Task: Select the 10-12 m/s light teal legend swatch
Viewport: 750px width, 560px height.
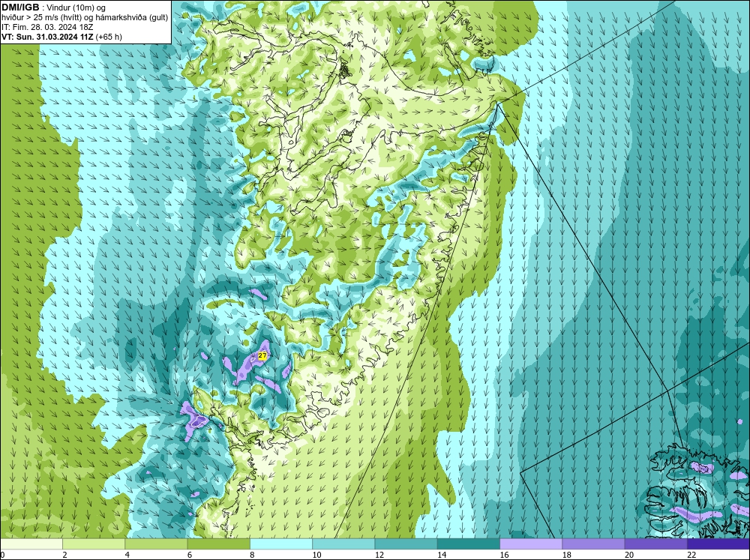Action: (343, 544)
